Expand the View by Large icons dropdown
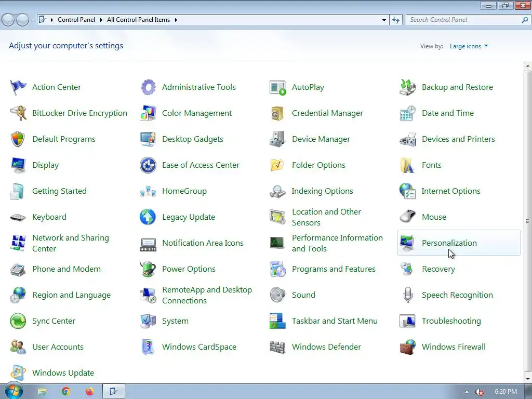532x399 pixels. coord(469,46)
